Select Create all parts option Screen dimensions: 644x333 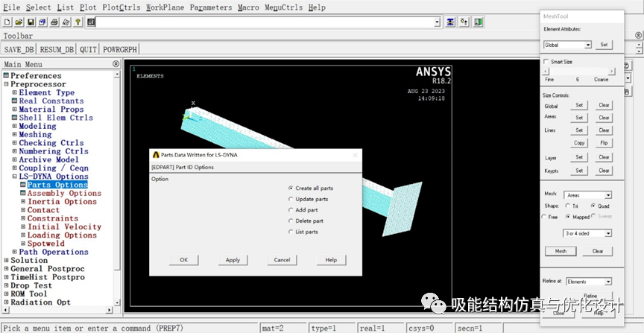click(x=291, y=188)
